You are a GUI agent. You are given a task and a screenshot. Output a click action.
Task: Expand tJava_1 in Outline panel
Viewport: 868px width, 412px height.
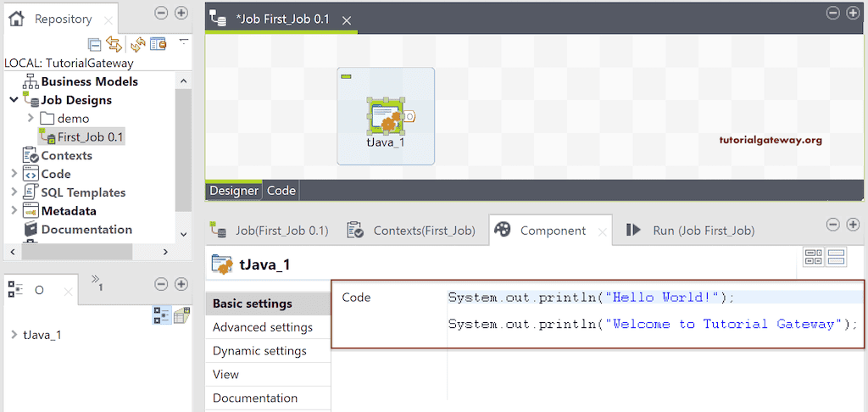[x=14, y=335]
